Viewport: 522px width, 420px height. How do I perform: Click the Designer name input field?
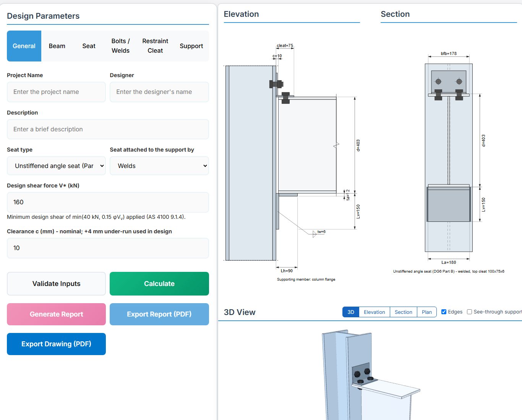(159, 92)
